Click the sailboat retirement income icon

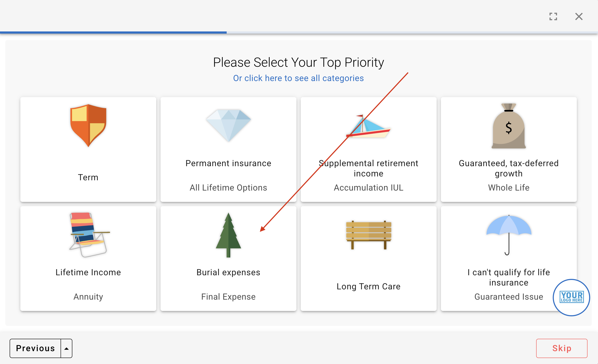tap(368, 126)
